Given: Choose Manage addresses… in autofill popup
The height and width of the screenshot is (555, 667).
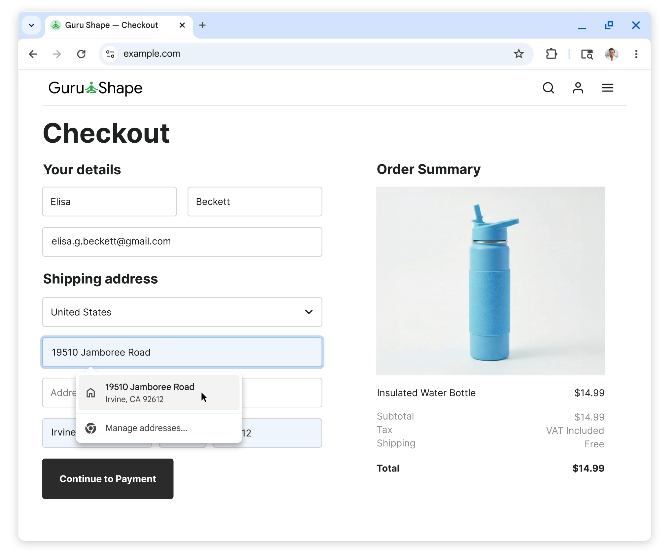Looking at the screenshot, I should (146, 428).
